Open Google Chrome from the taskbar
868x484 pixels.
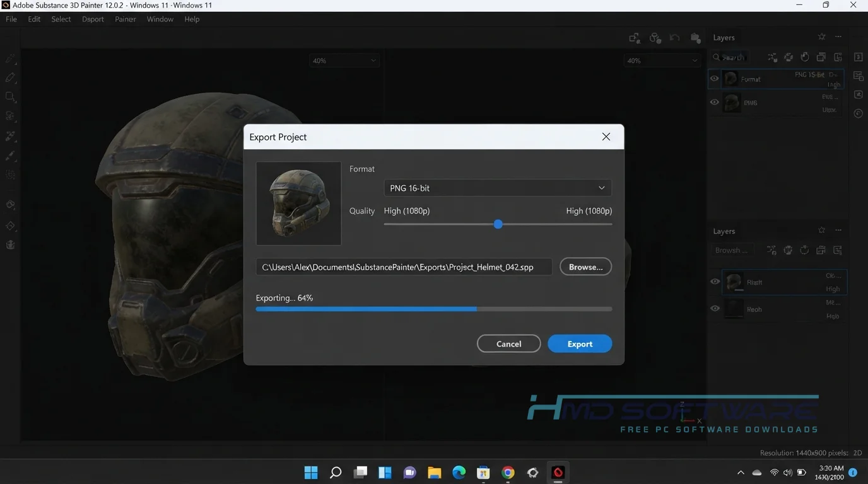(508, 473)
